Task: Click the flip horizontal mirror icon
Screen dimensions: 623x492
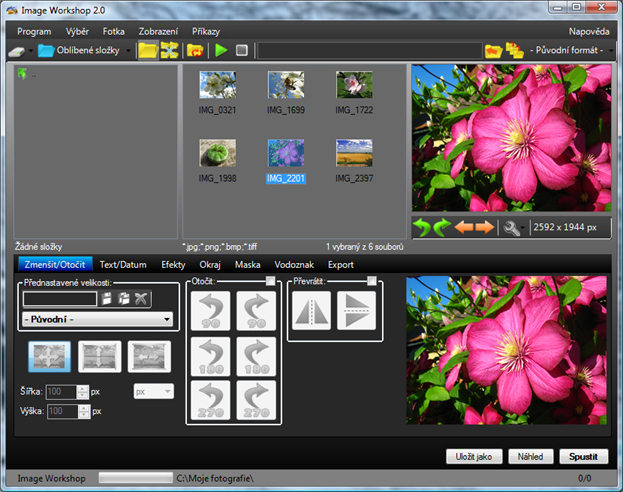Action: pyautogui.click(x=310, y=311)
